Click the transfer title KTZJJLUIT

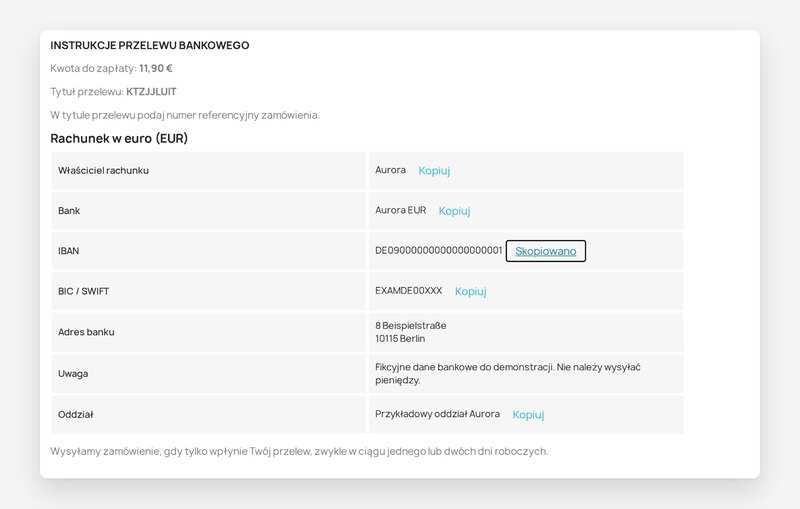pyautogui.click(x=151, y=92)
